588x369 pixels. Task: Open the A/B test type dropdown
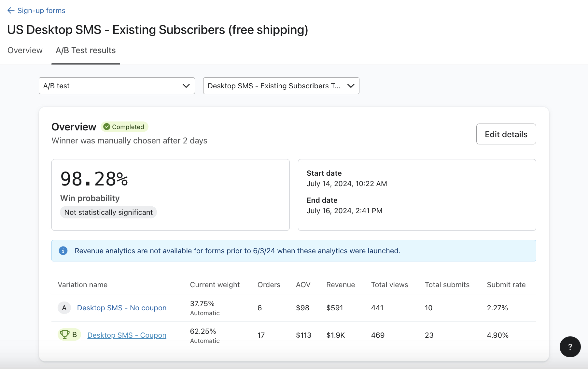[x=117, y=86]
